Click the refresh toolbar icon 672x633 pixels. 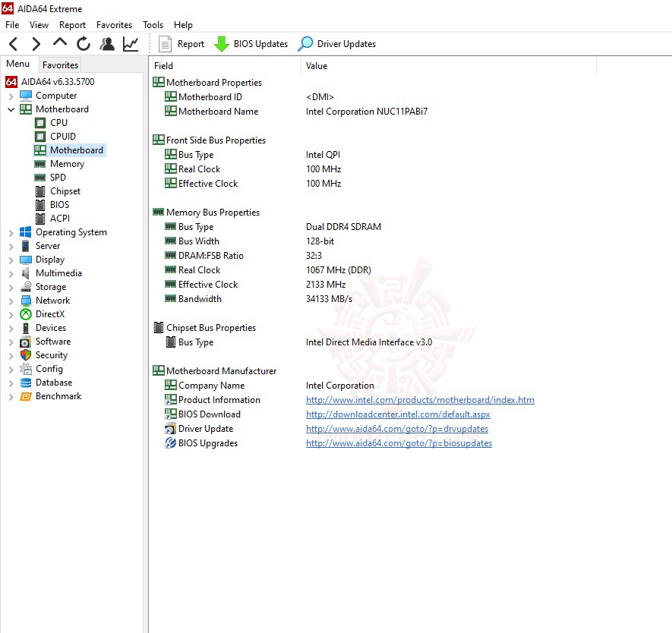83,44
